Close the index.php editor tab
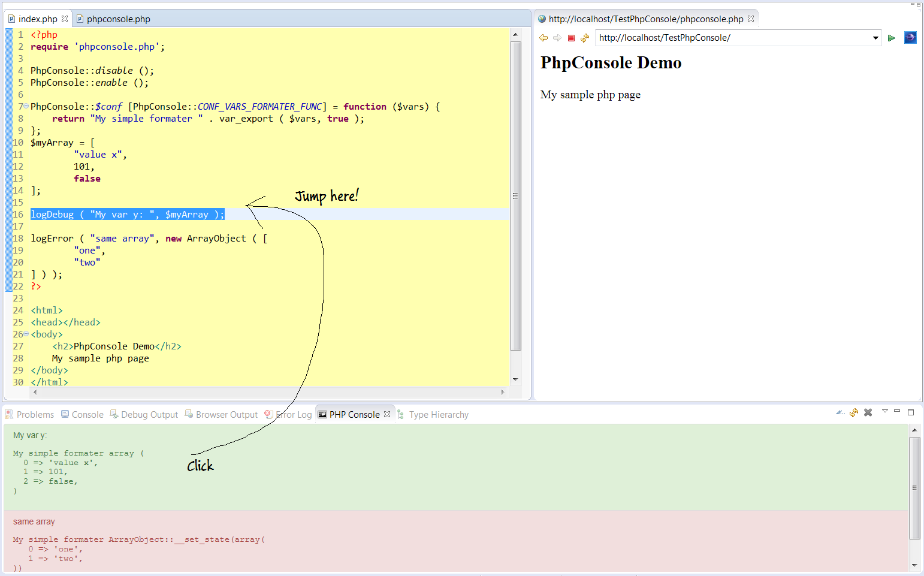The width and height of the screenshot is (924, 576). [x=65, y=19]
